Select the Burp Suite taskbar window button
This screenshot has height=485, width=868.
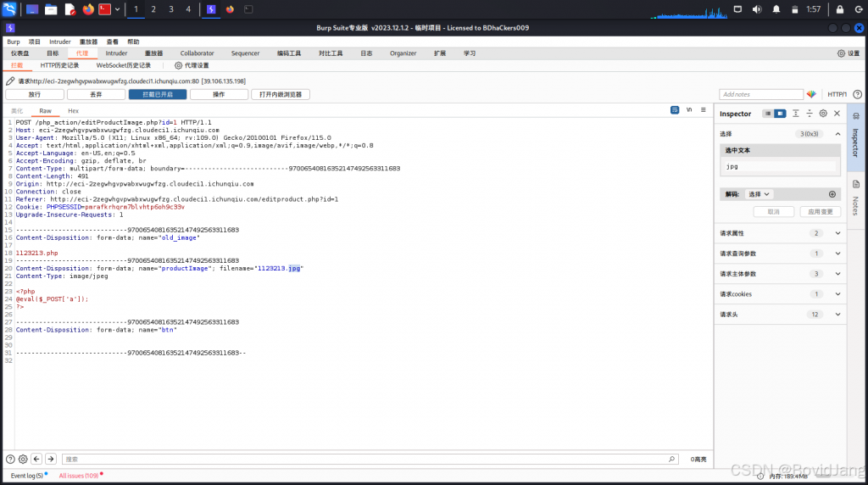211,9
